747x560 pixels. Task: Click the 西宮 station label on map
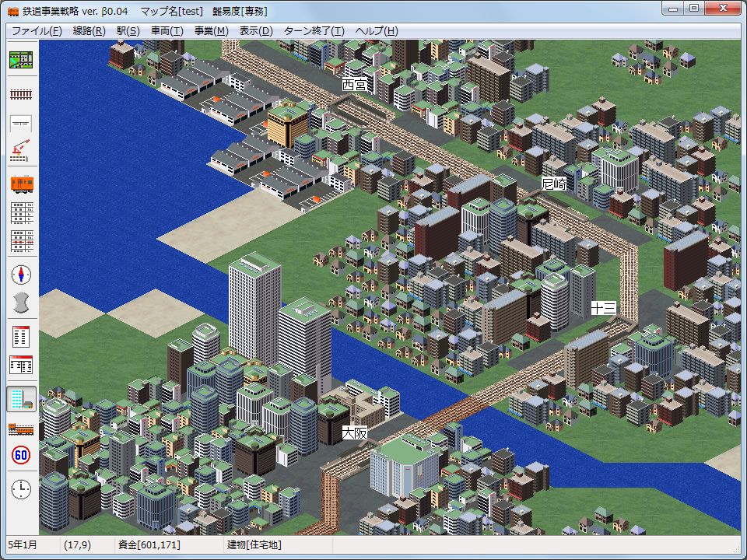354,84
